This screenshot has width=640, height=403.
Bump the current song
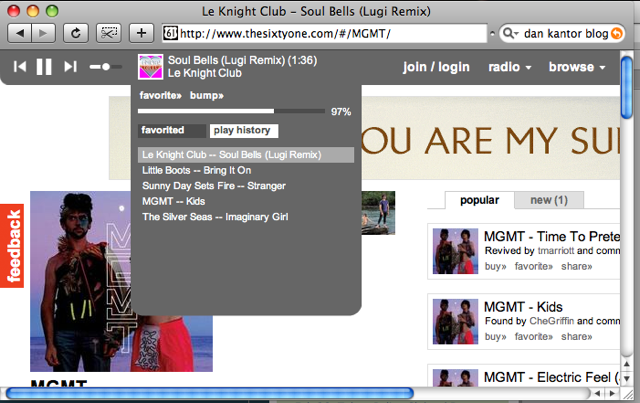click(x=207, y=96)
